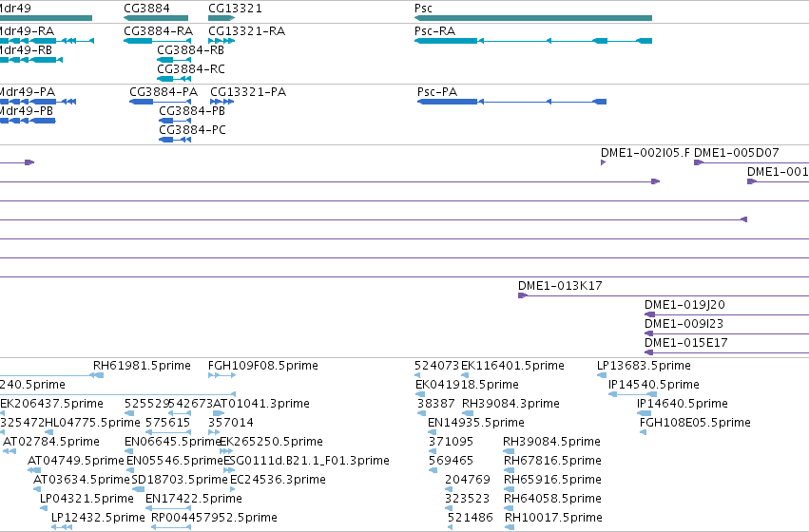Click the CG3884-RB transcript label
The width and height of the screenshot is (809, 532).
click(x=190, y=50)
